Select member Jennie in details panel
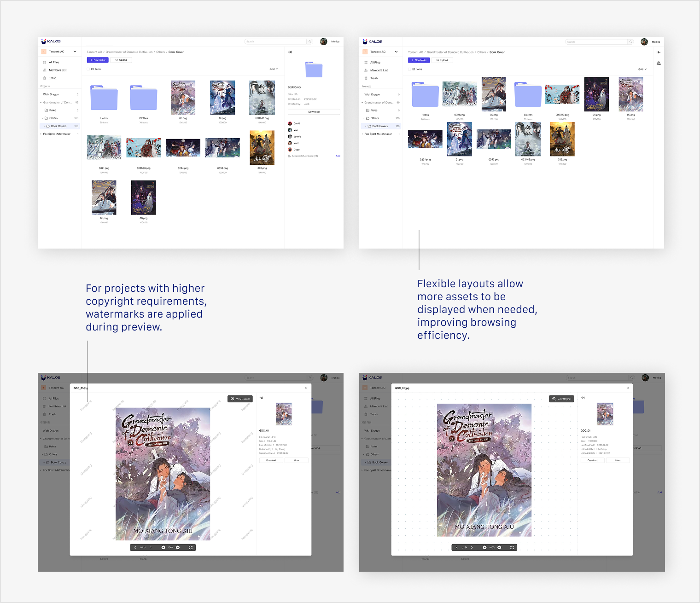This screenshot has width=700, height=603. (294, 137)
